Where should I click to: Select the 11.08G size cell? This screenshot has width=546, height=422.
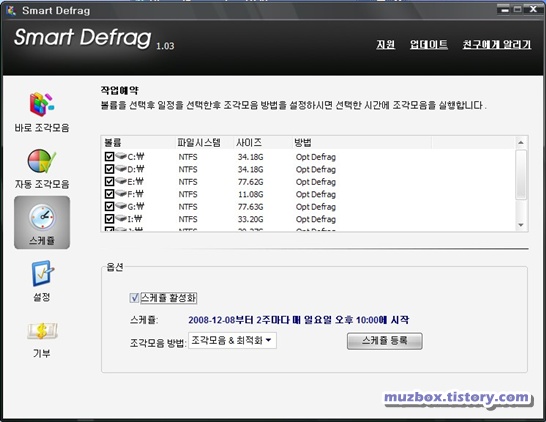pyautogui.click(x=250, y=194)
